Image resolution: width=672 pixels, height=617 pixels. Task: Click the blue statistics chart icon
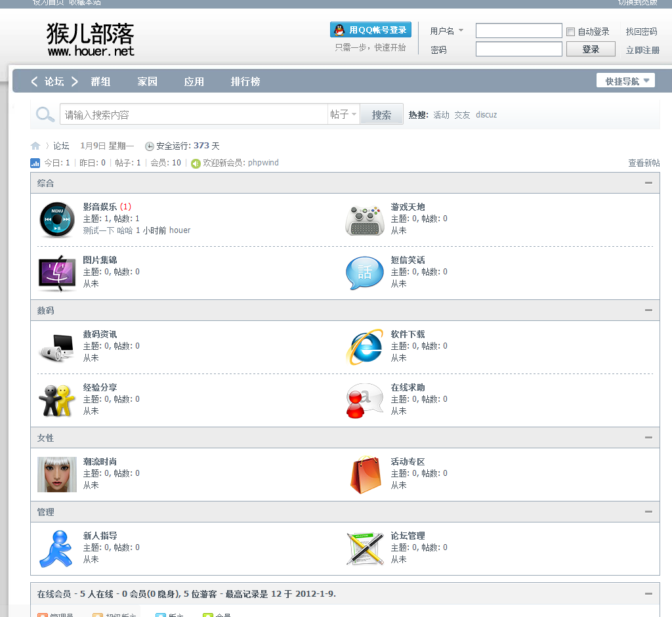[x=35, y=163]
